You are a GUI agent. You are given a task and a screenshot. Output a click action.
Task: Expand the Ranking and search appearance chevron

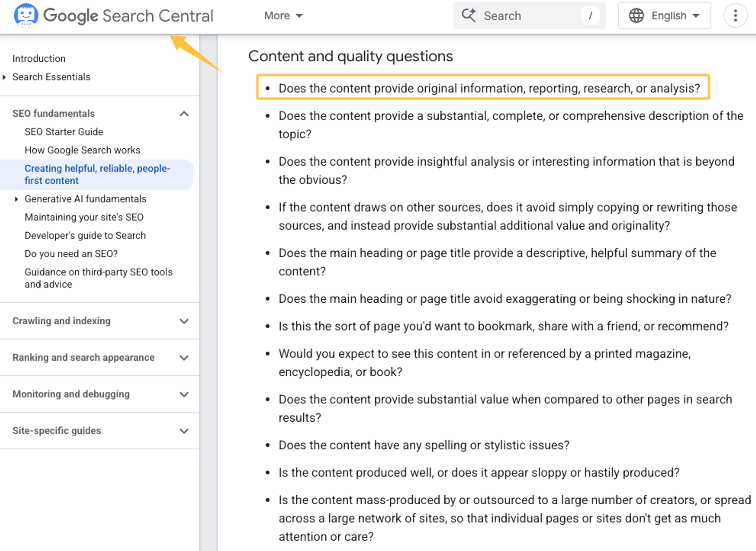(x=184, y=358)
